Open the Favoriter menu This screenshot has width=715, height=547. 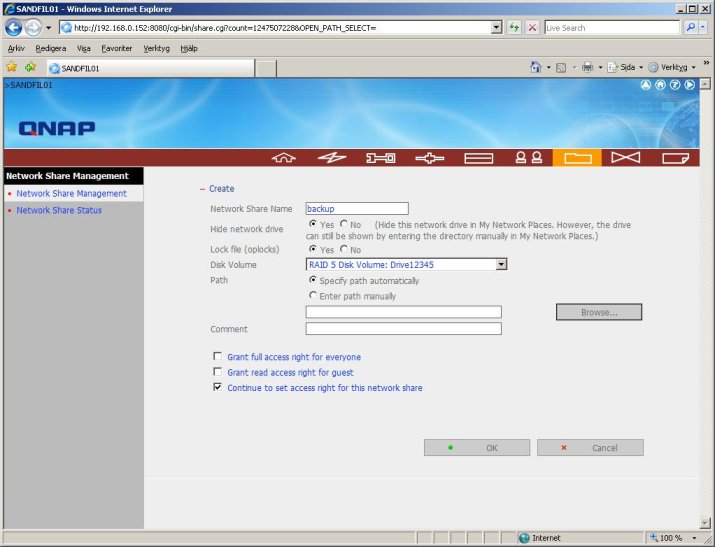click(115, 48)
